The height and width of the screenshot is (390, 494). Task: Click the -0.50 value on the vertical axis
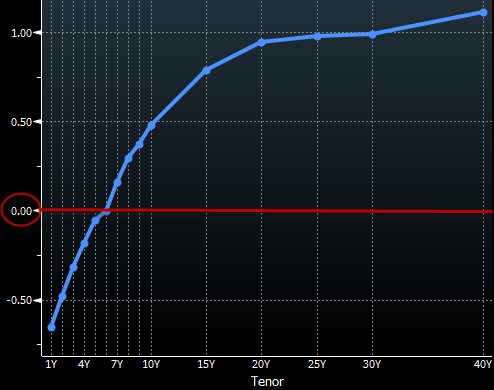19,300
